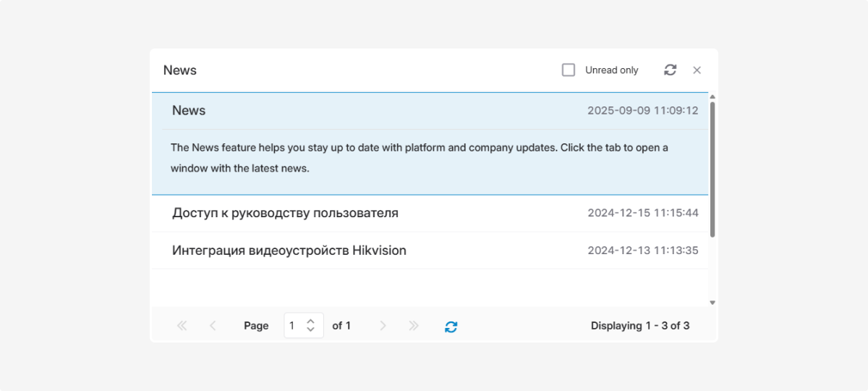Close the News window
The width and height of the screenshot is (868, 391).
pyautogui.click(x=697, y=70)
